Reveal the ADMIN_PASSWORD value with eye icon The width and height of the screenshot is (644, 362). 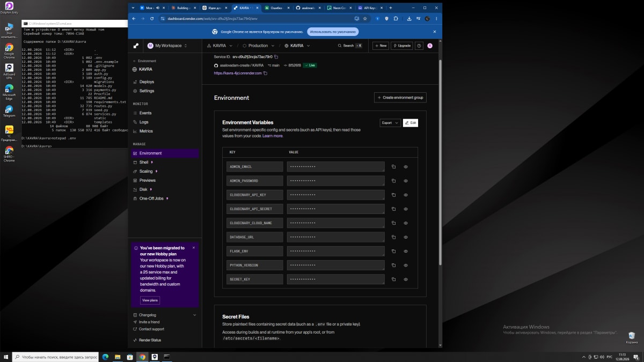[406, 181]
